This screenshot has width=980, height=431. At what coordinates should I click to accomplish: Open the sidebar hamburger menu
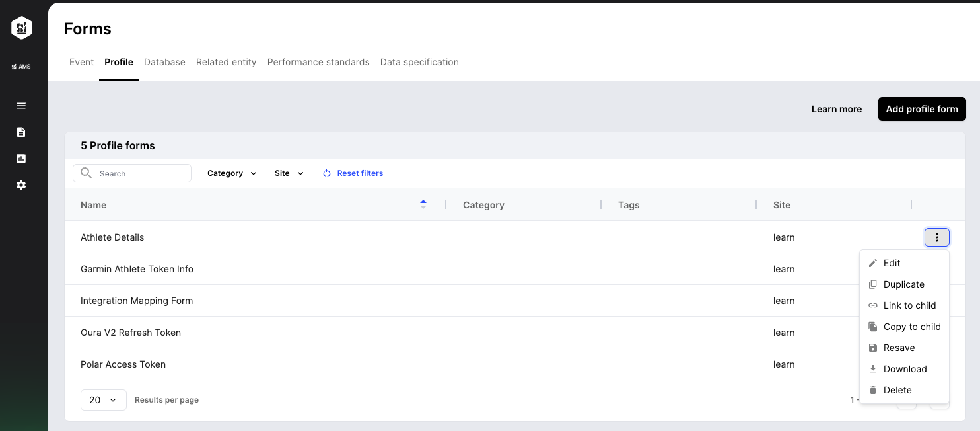[20, 106]
